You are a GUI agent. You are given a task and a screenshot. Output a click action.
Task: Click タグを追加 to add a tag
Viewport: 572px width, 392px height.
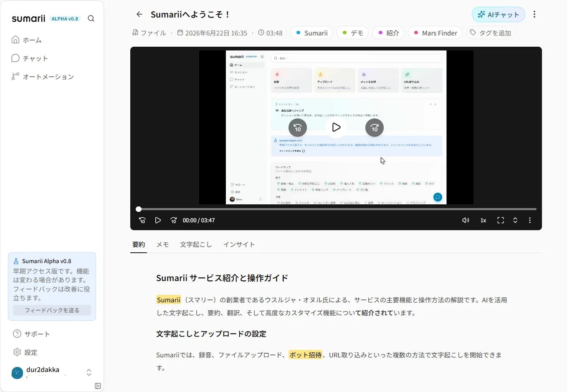(x=491, y=33)
